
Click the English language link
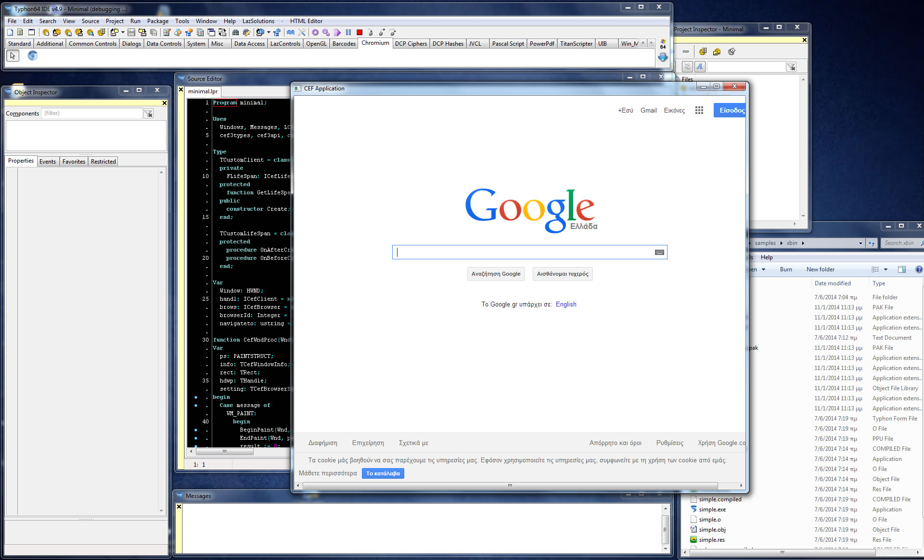(x=566, y=304)
